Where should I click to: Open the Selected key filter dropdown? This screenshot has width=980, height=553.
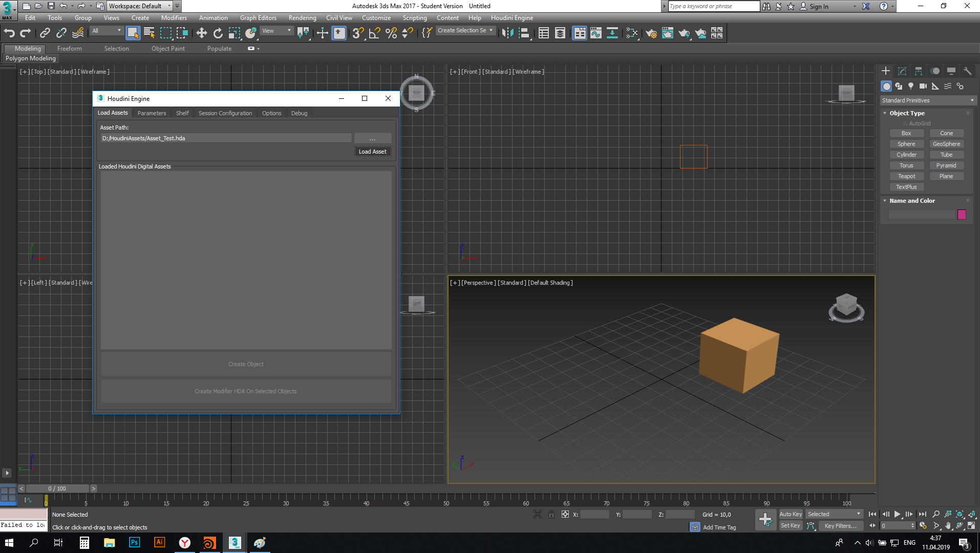point(835,514)
